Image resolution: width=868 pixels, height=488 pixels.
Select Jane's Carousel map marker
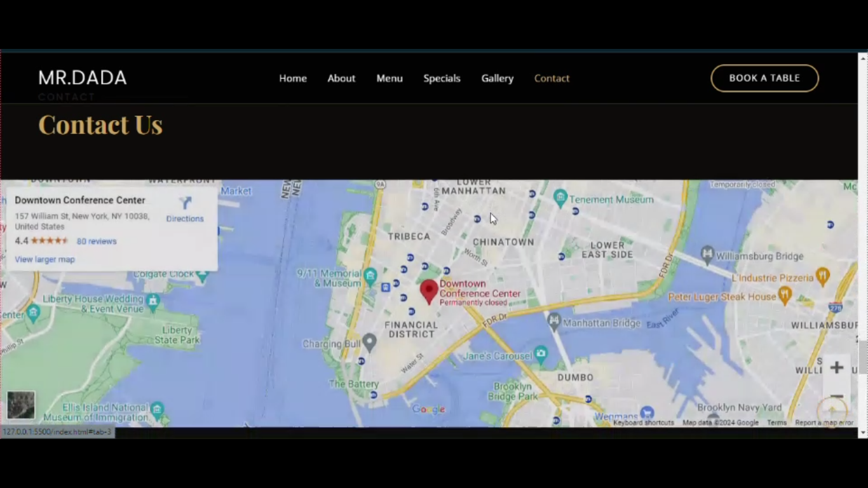(x=541, y=353)
